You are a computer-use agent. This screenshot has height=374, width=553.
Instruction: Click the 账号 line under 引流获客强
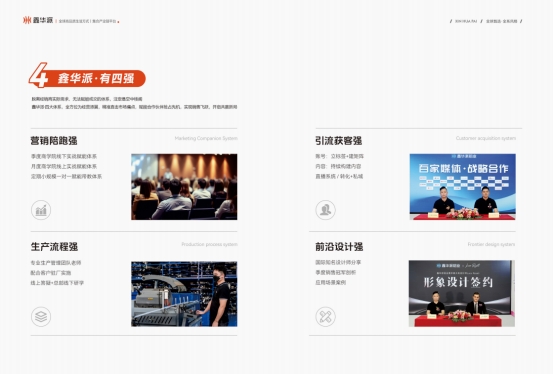(x=340, y=156)
